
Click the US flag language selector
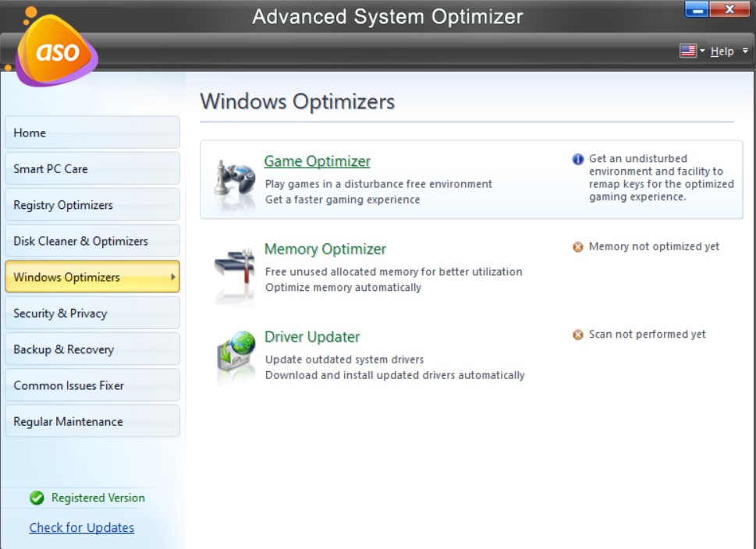[x=688, y=50]
